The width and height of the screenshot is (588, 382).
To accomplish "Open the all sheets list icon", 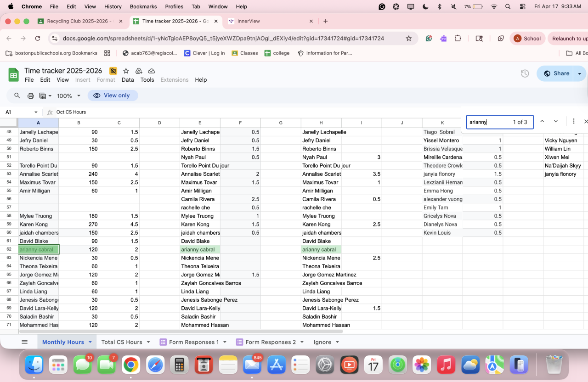I will click(x=25, y=342).
